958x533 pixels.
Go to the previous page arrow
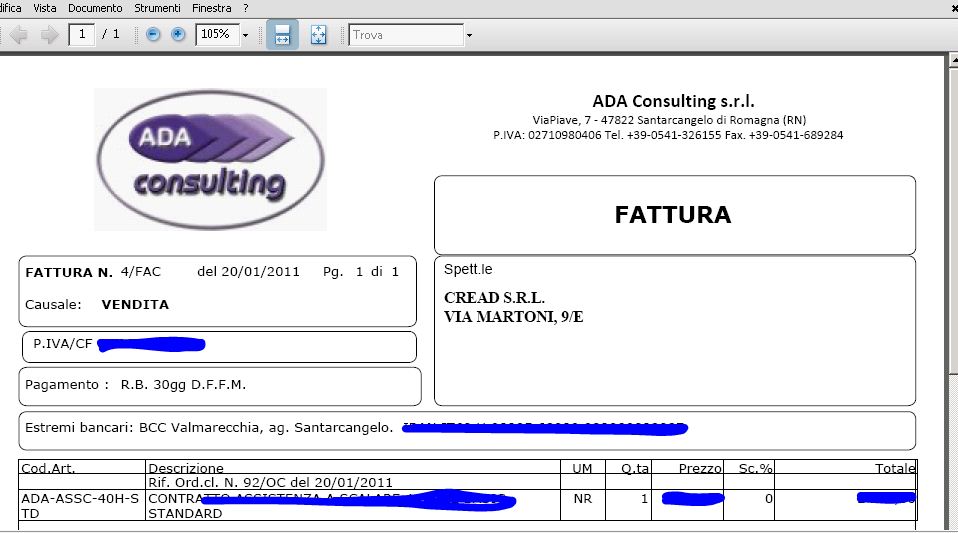19,35
